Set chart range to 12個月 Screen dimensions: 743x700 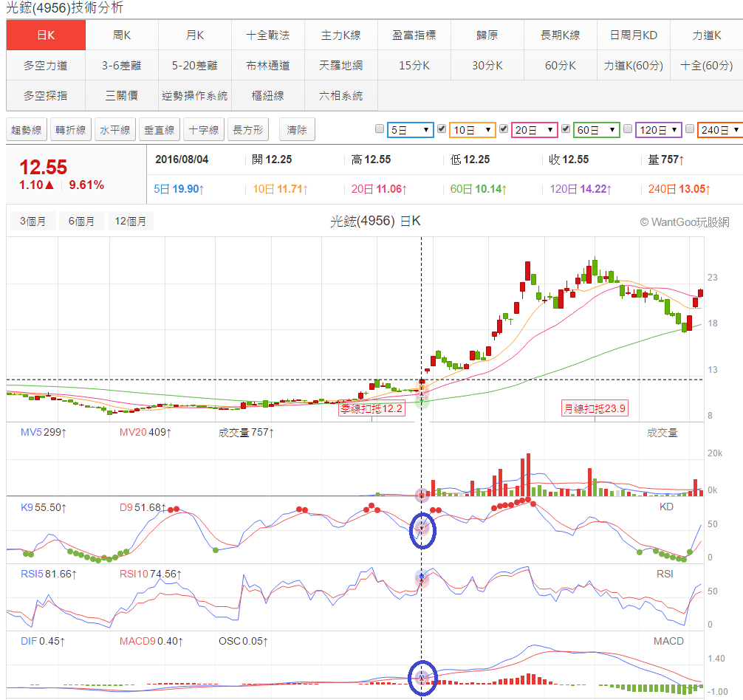130,221
